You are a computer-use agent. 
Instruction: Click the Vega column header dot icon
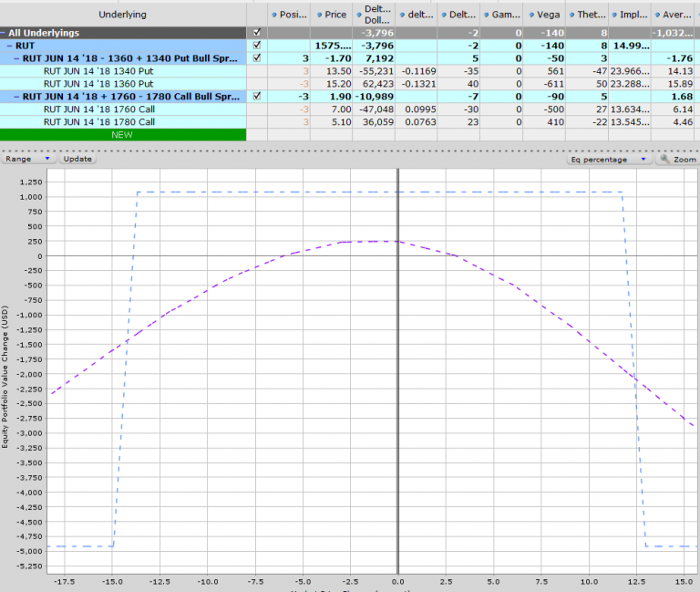tap(531, 16)
